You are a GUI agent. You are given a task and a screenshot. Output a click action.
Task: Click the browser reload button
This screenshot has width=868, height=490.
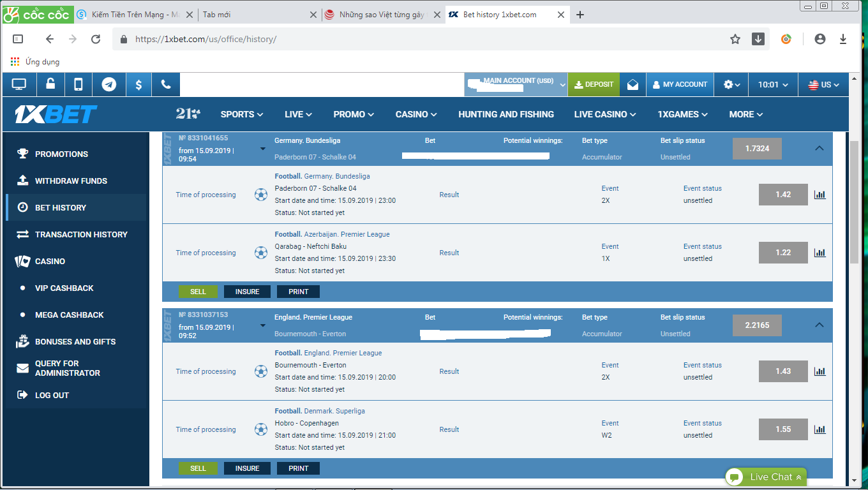(96, 39)
